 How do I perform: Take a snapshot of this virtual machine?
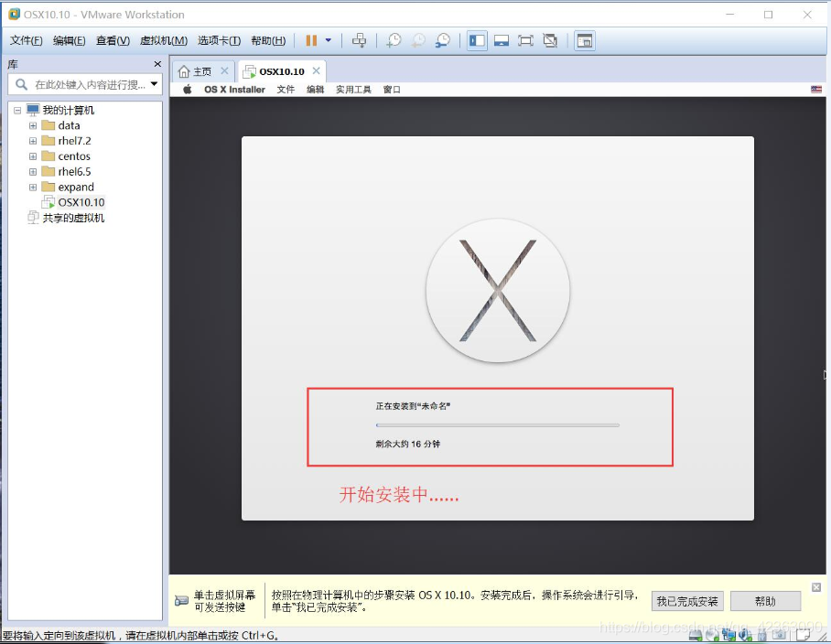(394, 40)
